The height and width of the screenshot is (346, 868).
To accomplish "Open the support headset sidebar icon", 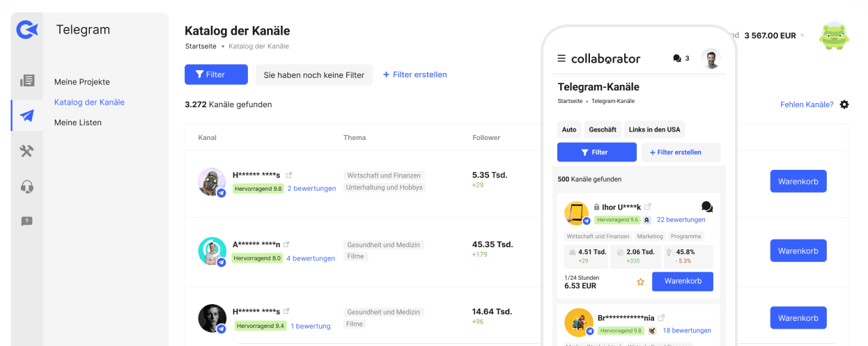I will point(27,187).
